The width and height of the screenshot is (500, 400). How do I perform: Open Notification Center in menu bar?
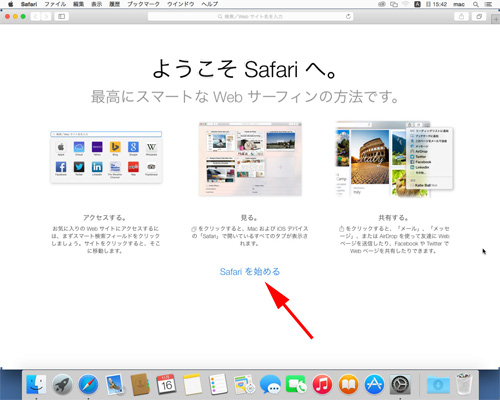coord(489,4)
